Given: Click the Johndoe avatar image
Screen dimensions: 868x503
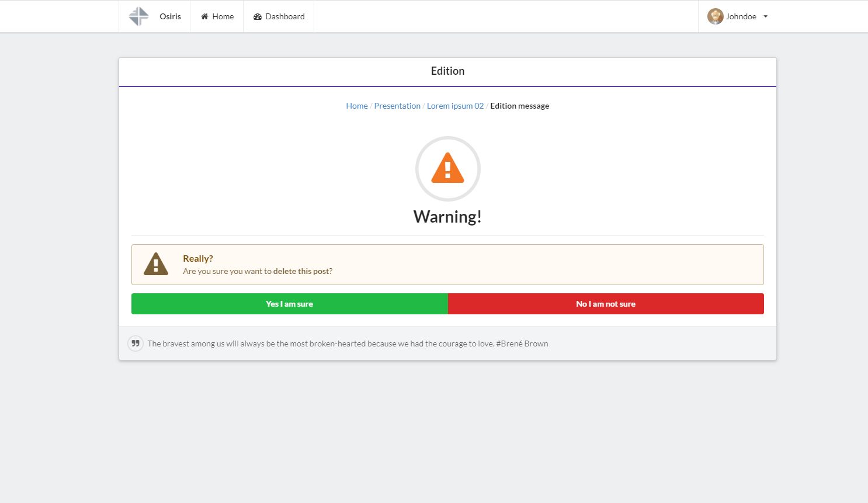Looking at the screenshot, I should click(716, 16).
